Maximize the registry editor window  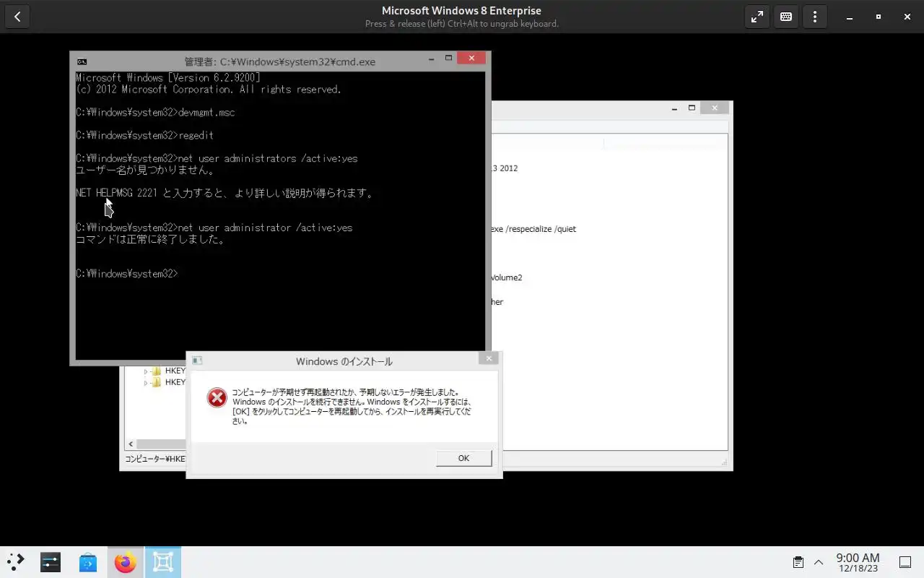pyautogui.click(x=692, y=108)
